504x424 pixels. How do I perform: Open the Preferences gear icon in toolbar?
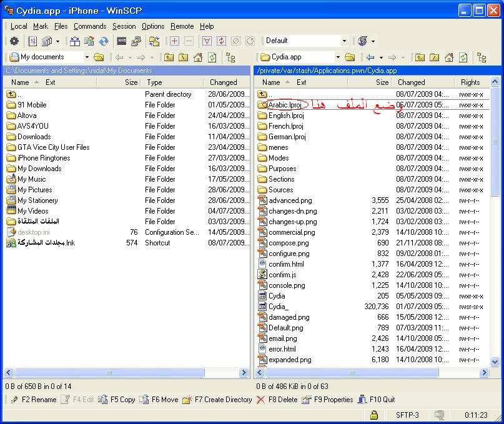pyautogui.click(x=14, y=41)
